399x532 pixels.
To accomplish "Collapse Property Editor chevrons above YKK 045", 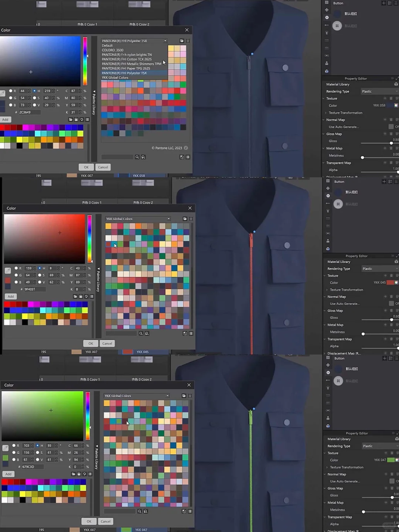I will [392, 256].
